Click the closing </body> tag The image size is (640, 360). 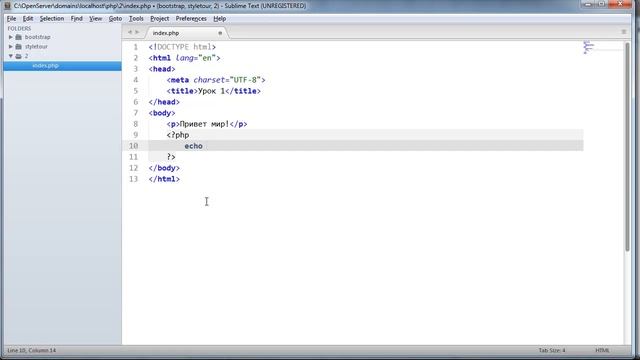click(164, 168)
